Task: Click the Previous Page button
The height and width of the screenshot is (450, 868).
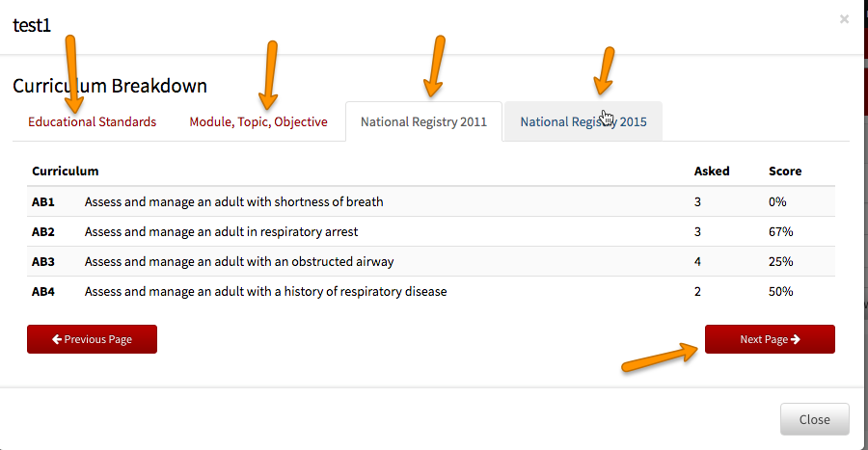Action: click(92, 339)
